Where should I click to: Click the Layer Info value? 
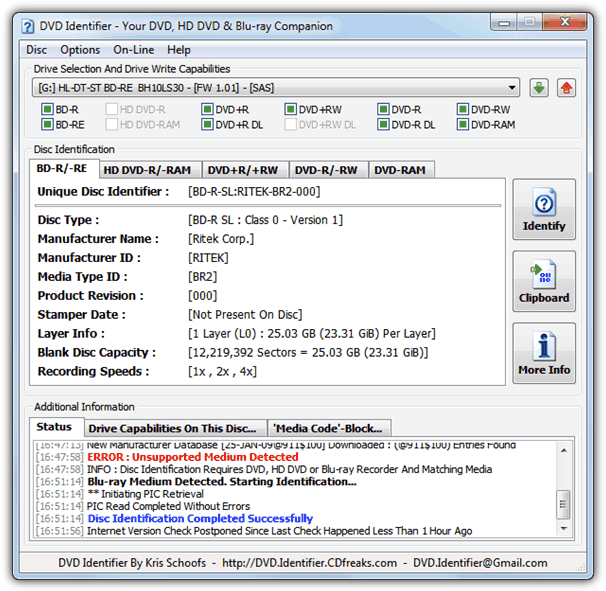pos(312,334)
